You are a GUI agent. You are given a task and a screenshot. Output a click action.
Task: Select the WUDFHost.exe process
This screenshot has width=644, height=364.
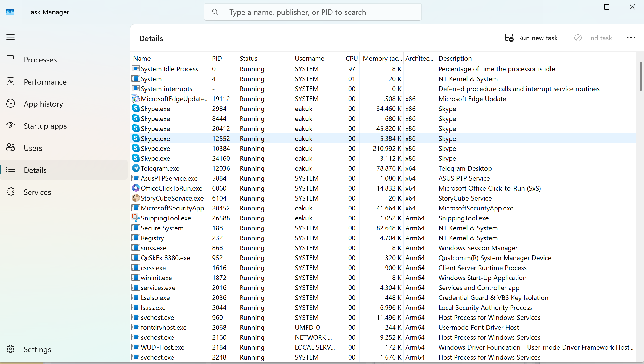click(x=383, y=347)
